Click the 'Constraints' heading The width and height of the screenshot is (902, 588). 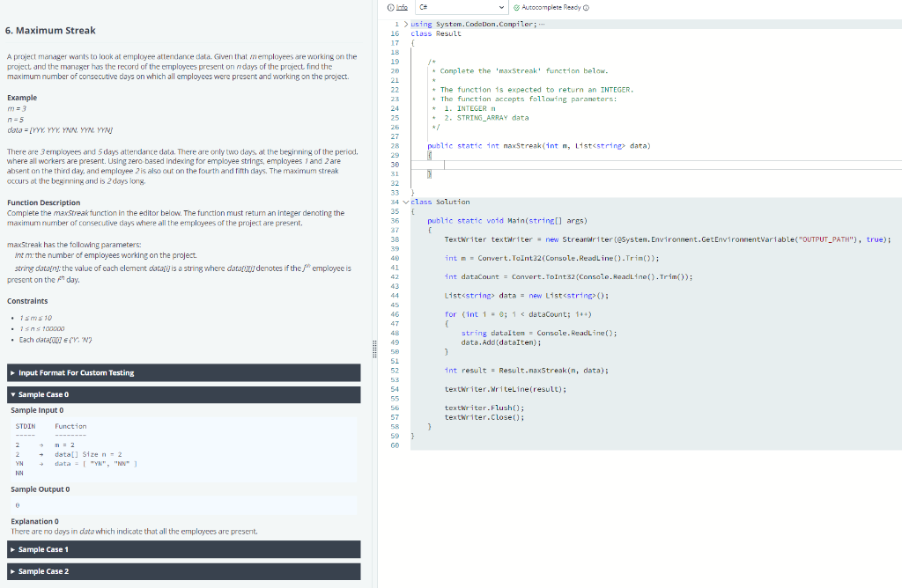pos(27,301)
